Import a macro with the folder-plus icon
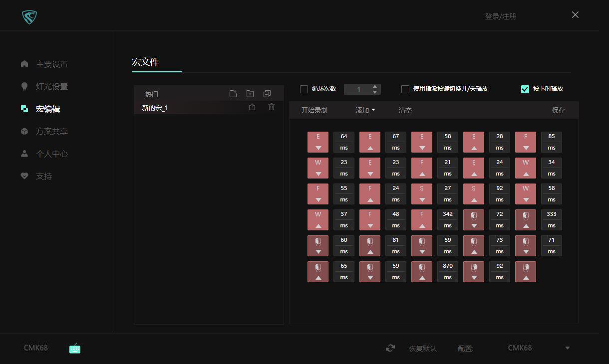This screenshot has width=609, height=364. [250, 93]
